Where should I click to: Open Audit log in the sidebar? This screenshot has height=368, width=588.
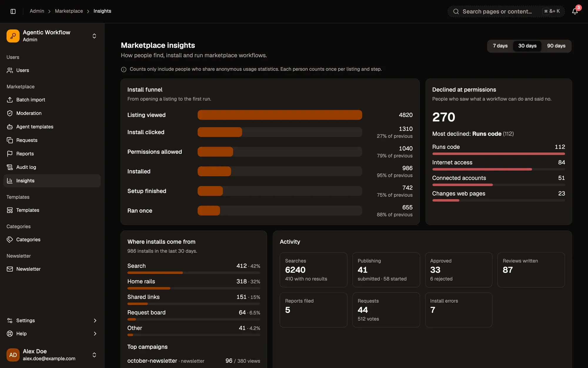pyautogui.click(x=52, y=167)
